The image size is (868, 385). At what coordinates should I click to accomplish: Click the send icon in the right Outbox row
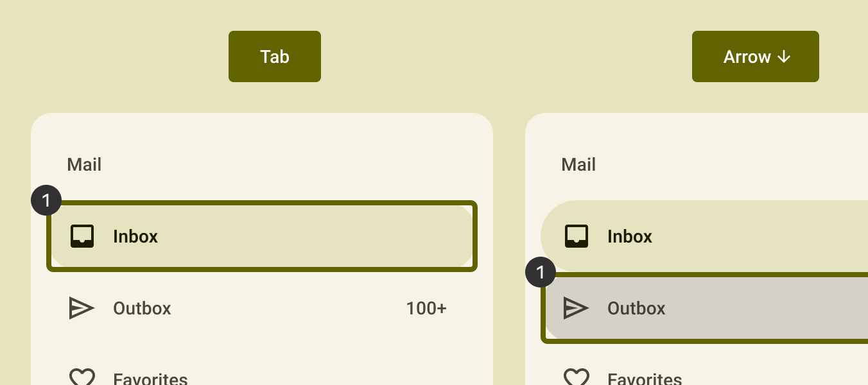[576, 308]
